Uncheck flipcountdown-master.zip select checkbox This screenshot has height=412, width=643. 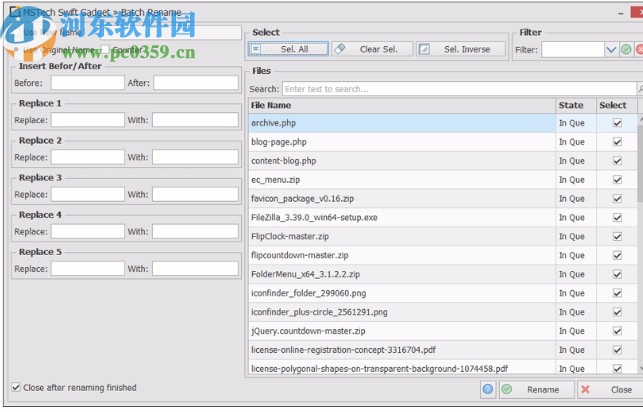point(617,255)
